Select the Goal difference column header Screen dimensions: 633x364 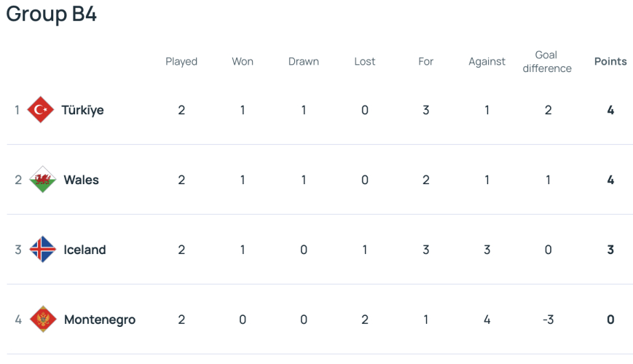coord(547,61)
